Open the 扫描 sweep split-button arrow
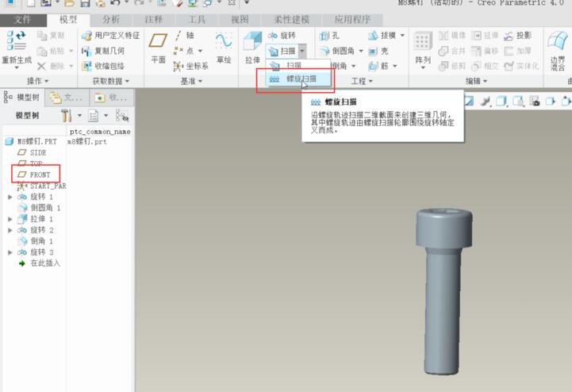Viewport: 572px width, 392px height. coord(302,51)
